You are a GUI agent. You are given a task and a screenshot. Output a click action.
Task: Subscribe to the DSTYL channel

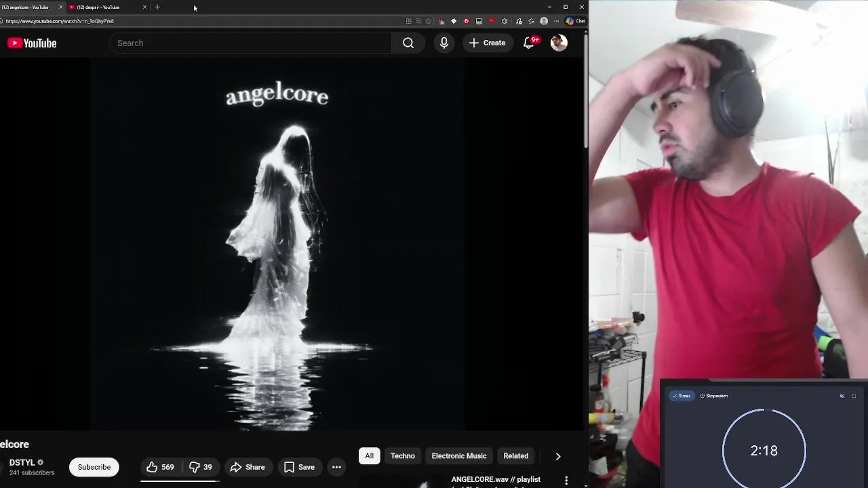(94, 467)
